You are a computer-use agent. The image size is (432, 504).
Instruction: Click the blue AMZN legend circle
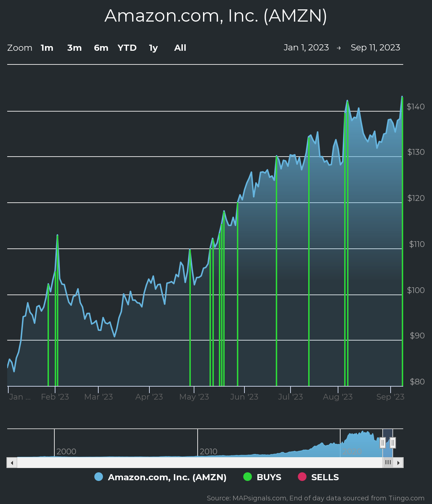point(99,477)
